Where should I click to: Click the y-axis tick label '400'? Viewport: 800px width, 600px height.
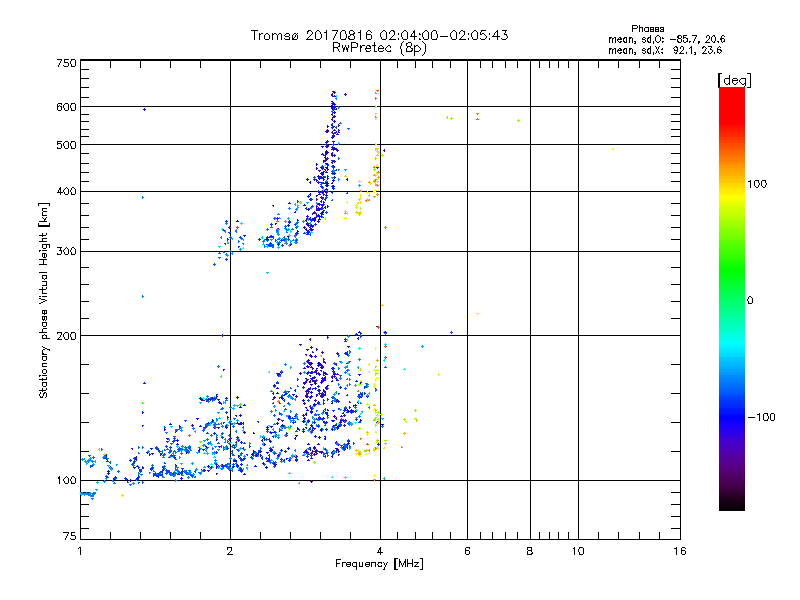pyautogui.click(x=66, y=191)
